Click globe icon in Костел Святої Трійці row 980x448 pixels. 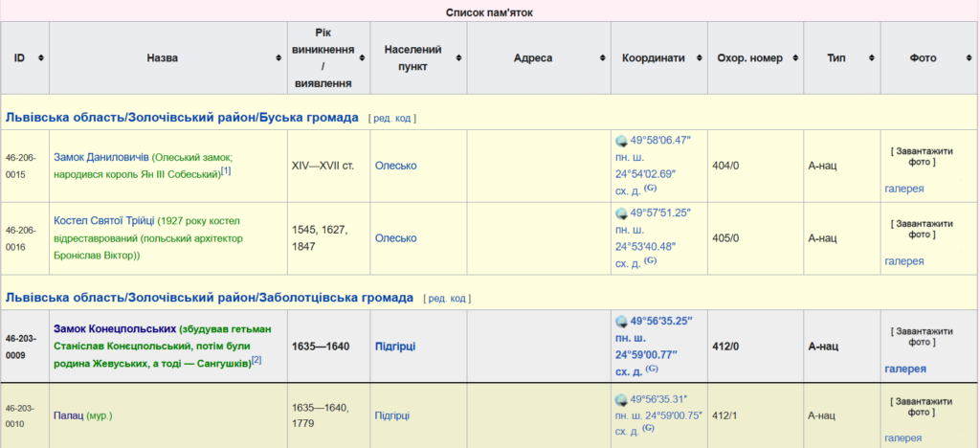pos(621,213)
